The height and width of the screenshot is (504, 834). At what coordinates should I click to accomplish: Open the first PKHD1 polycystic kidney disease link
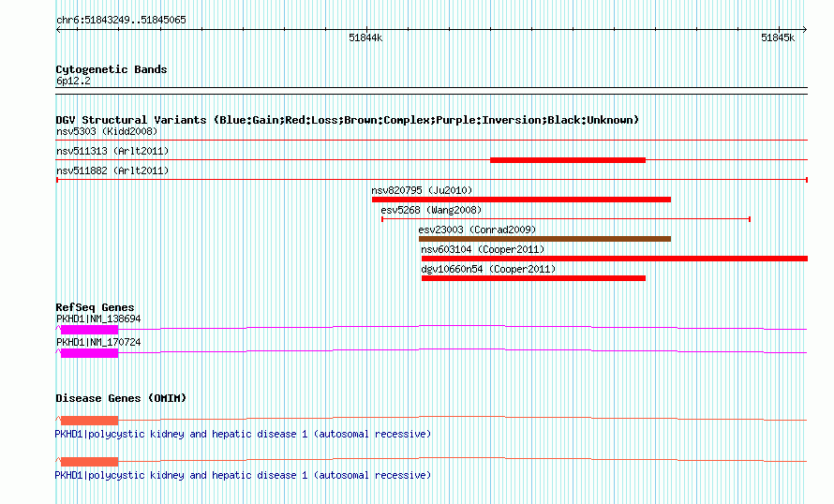[x=243, y=435]
